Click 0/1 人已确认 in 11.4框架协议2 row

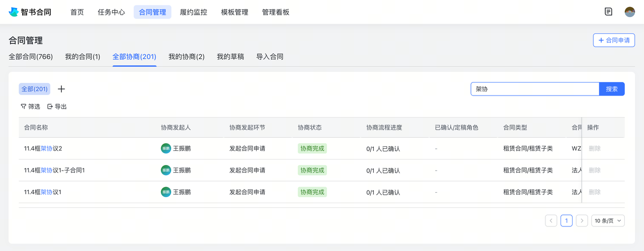point(383,149)
